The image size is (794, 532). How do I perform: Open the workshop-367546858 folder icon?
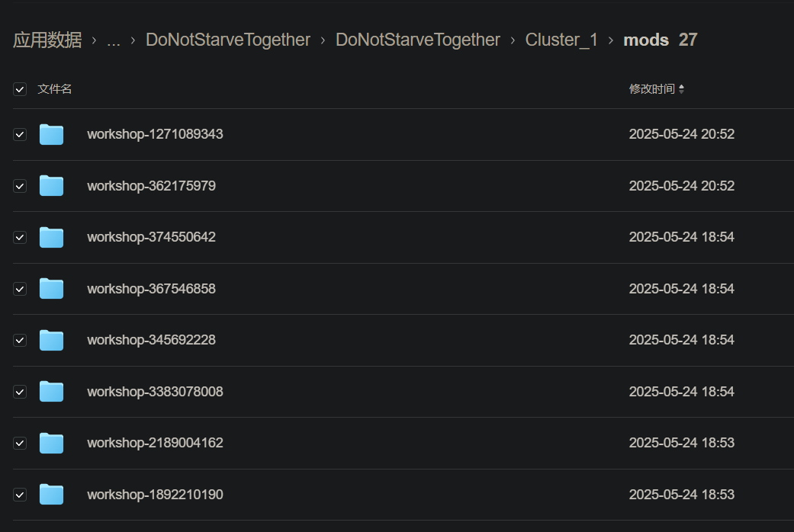[51, 289]
